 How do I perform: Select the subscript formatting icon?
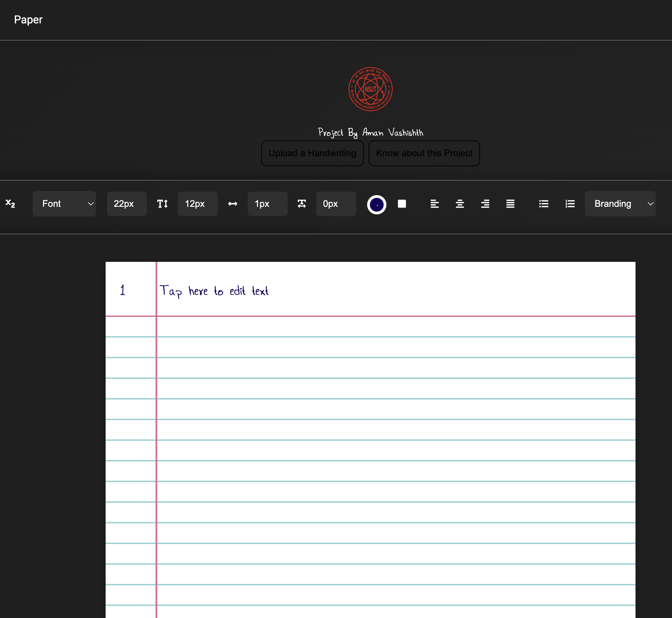coord(10,204)
